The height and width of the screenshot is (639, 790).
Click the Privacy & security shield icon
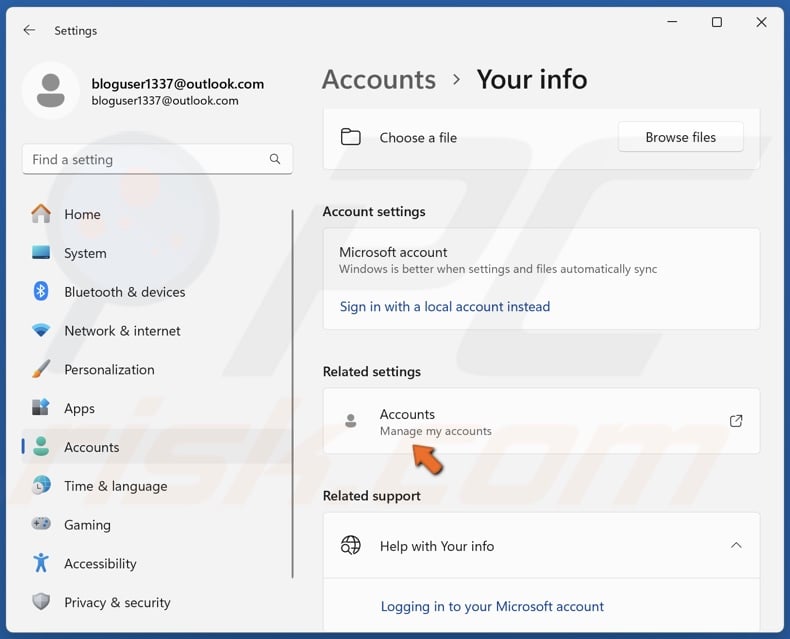point(41,602)
